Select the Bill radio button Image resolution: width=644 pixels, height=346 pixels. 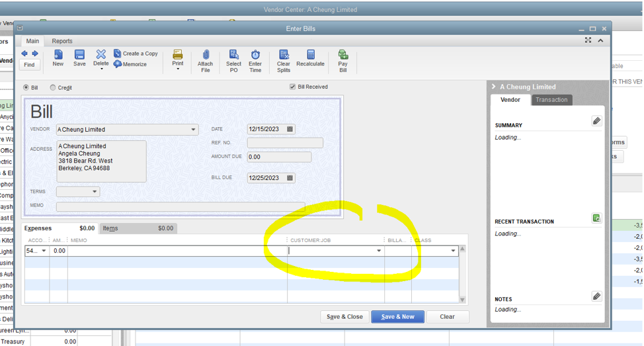click(x=26, y=87)
